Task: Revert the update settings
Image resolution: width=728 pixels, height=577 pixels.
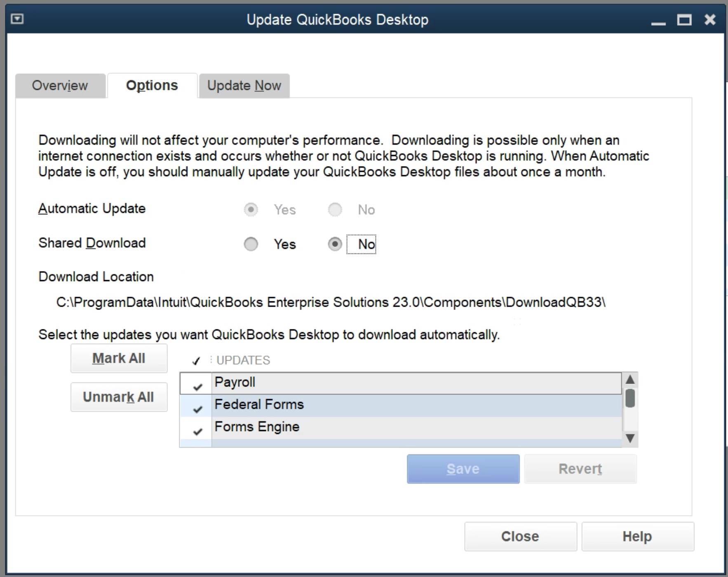Action: coord(580,469)
